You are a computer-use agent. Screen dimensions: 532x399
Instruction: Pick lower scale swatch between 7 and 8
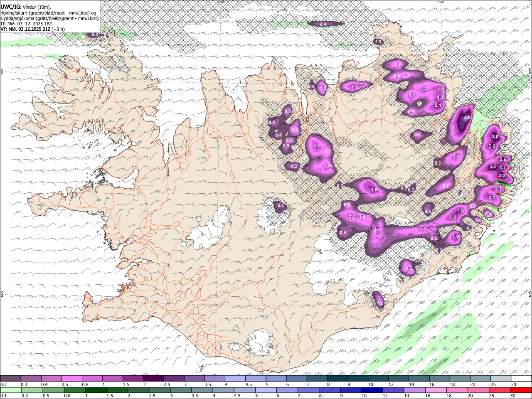tap(308, 390)
